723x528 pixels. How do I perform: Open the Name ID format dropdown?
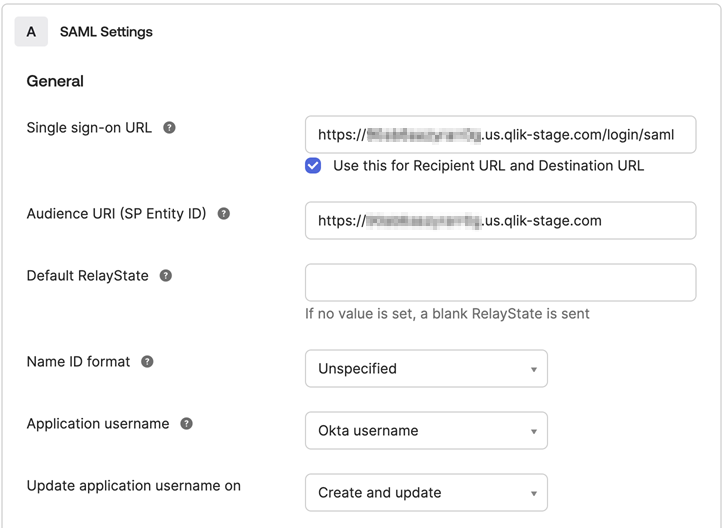(x=426, y=369)
